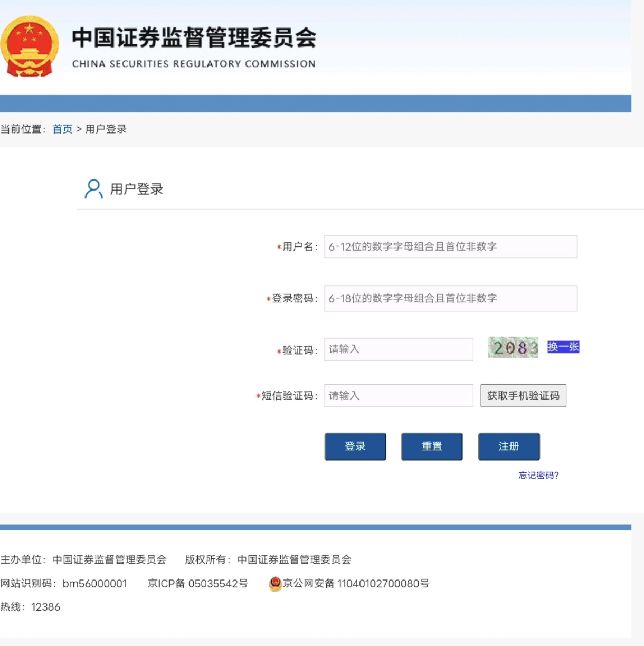Screen dimensions: 644x646
Task: Refresh the captcha via 换一张 link
Action: tap(563, 347)
